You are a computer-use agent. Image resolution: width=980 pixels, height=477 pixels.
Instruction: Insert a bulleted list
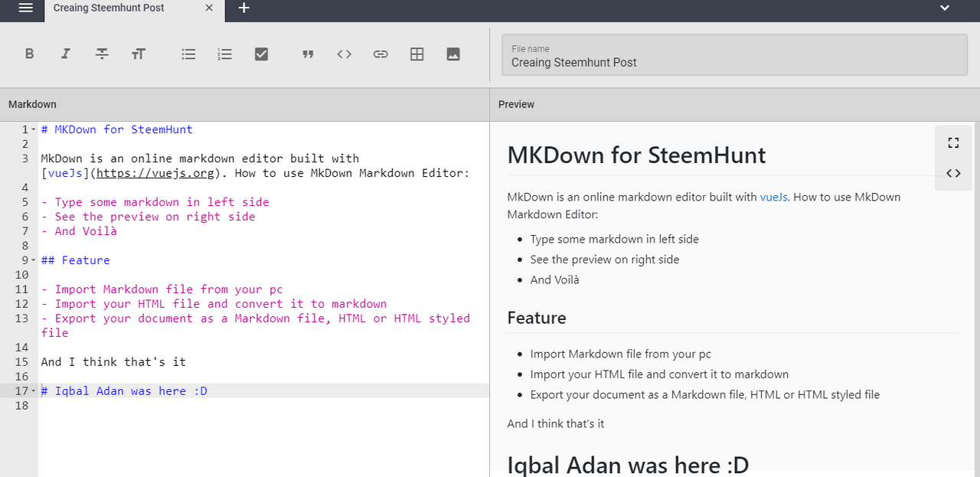pyautogui.click(x=188, y=54)
